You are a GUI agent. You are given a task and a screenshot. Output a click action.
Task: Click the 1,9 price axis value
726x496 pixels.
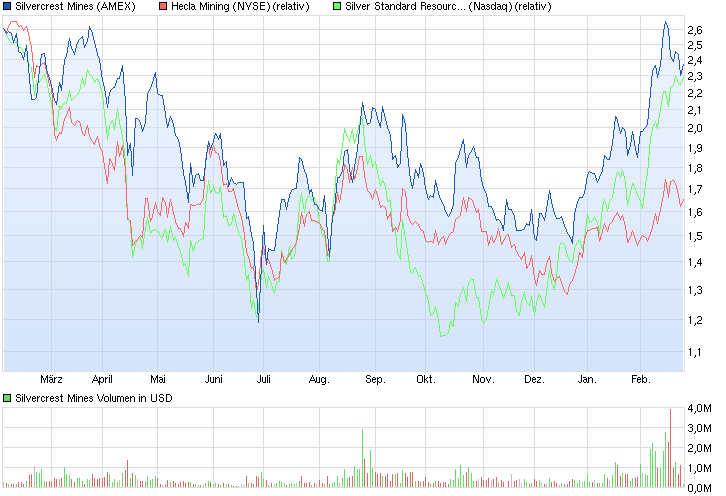(x=695, y=148)
